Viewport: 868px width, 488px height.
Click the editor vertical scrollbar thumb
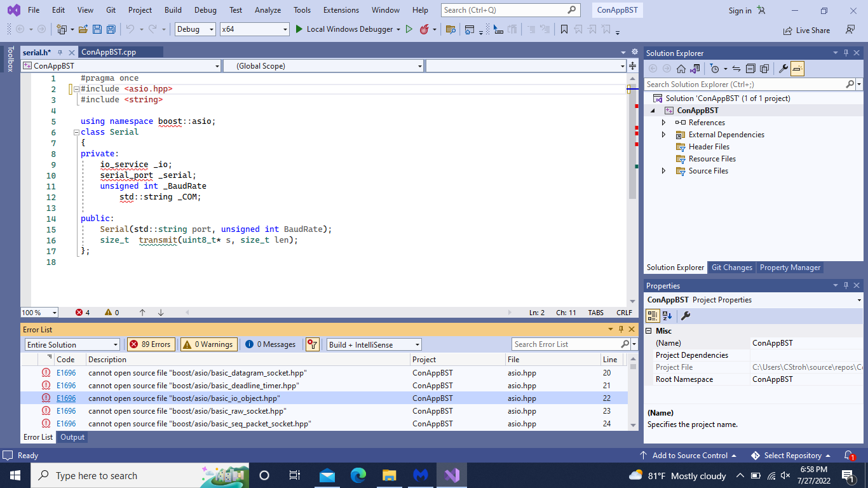coord(632,141)
